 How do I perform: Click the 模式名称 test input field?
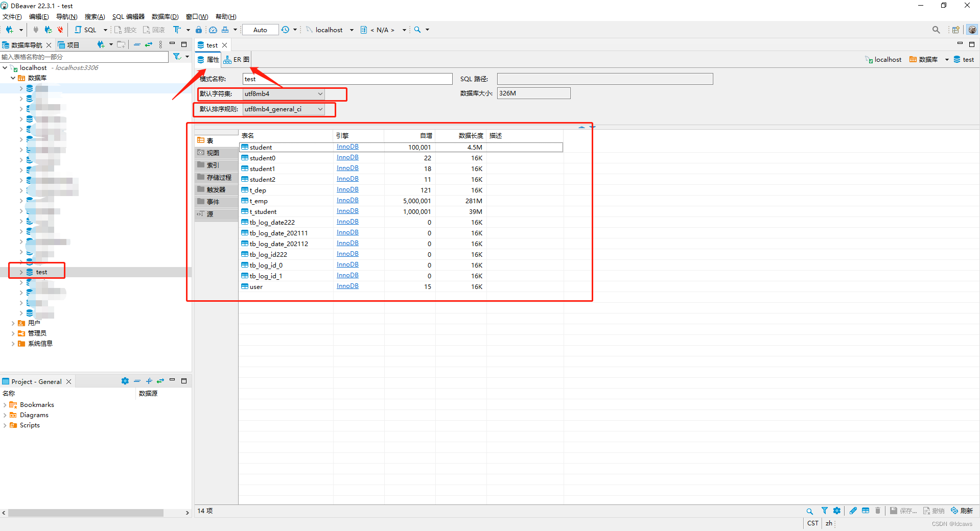click(x=347, y=79)
